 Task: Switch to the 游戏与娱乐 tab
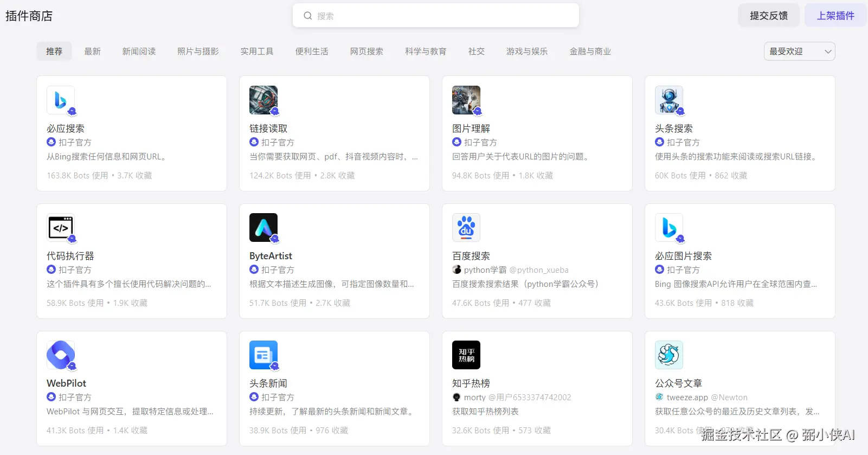[x=527, y=52]
